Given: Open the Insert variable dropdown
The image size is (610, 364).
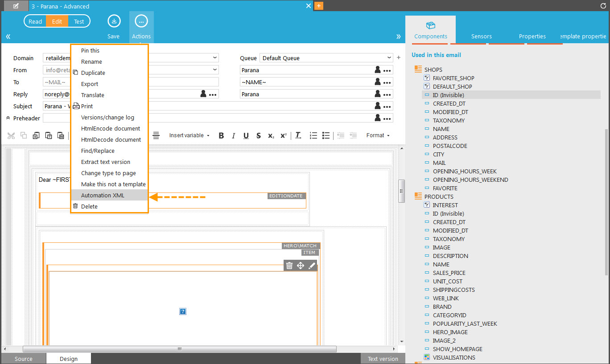Looking at the screenshot, I should tap(189, 135).
